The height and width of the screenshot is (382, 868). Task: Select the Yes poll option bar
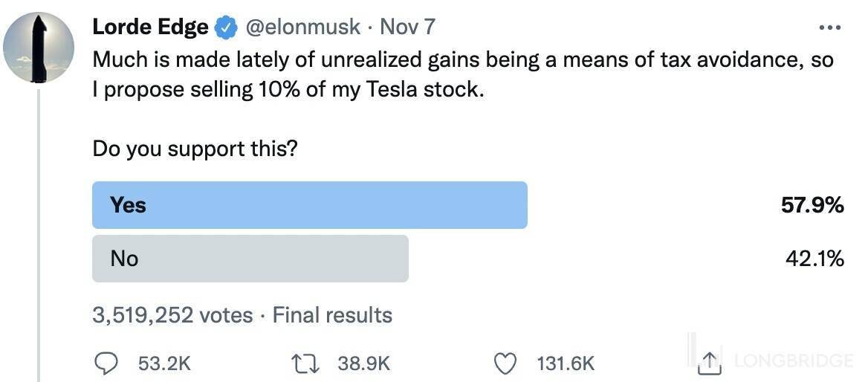309,205
